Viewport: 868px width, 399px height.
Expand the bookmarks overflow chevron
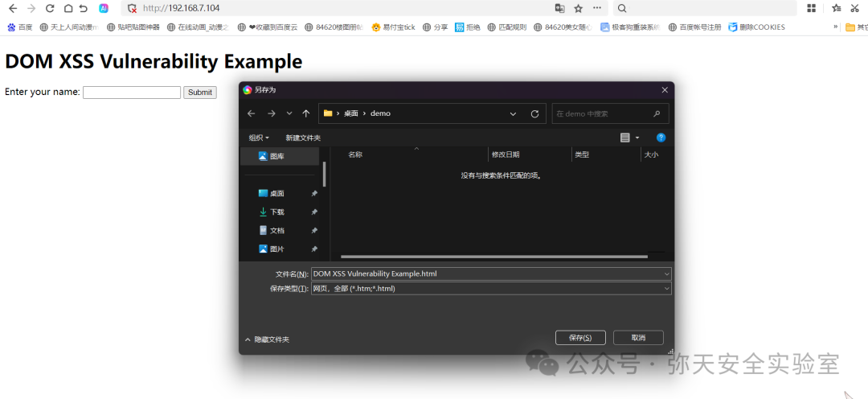point(835,27)
